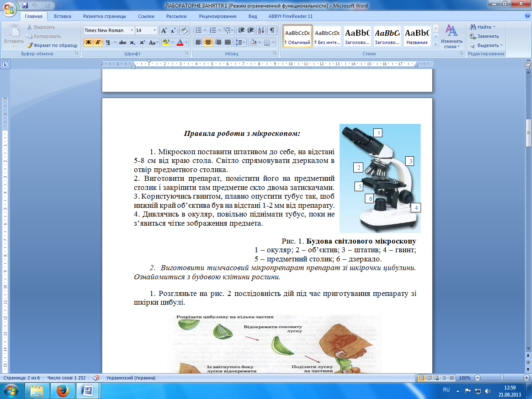The width and height of the screenshot is (532, 399).
Task: Click the Format Painter (Формат по образцу)
Action: tap(52, 45)
